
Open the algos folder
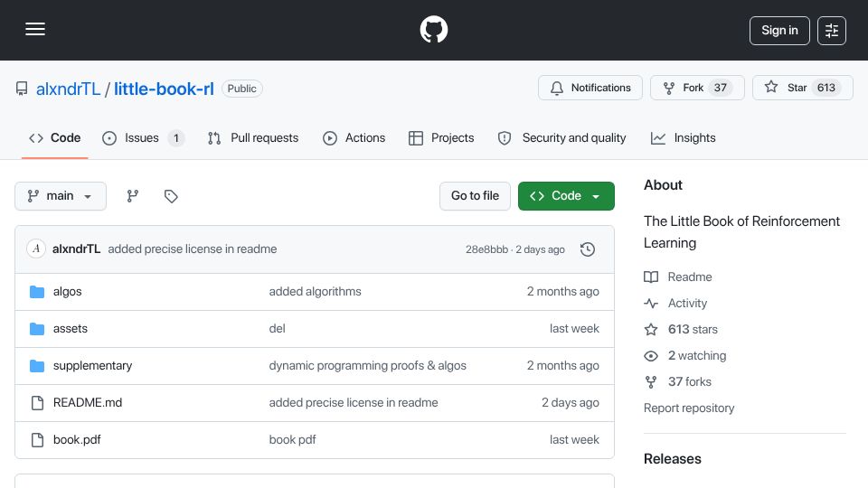click(68, 292)
